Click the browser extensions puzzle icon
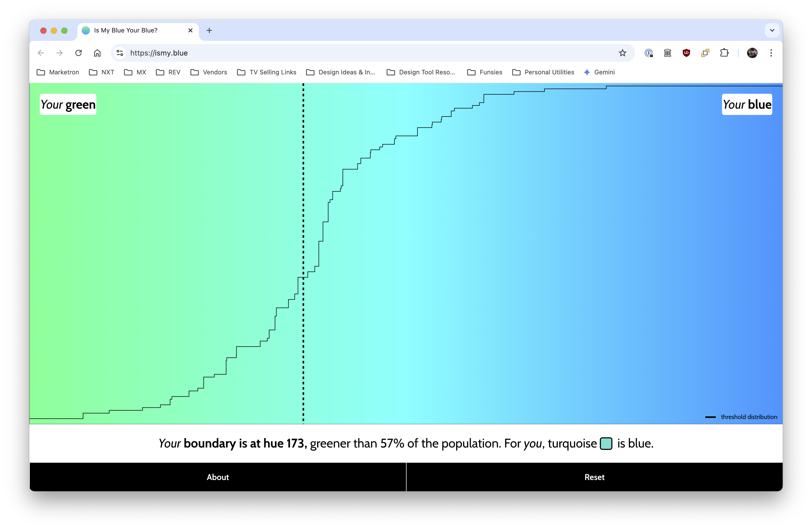The image size is (812, 530). pyautogui.click(x=724, y=53)
